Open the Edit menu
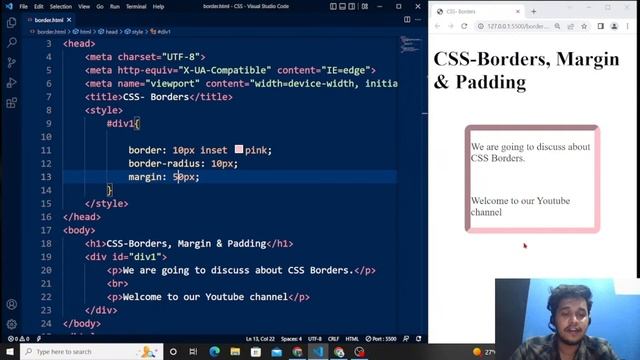This screenshot has width=640, height=360. point(38,7)
